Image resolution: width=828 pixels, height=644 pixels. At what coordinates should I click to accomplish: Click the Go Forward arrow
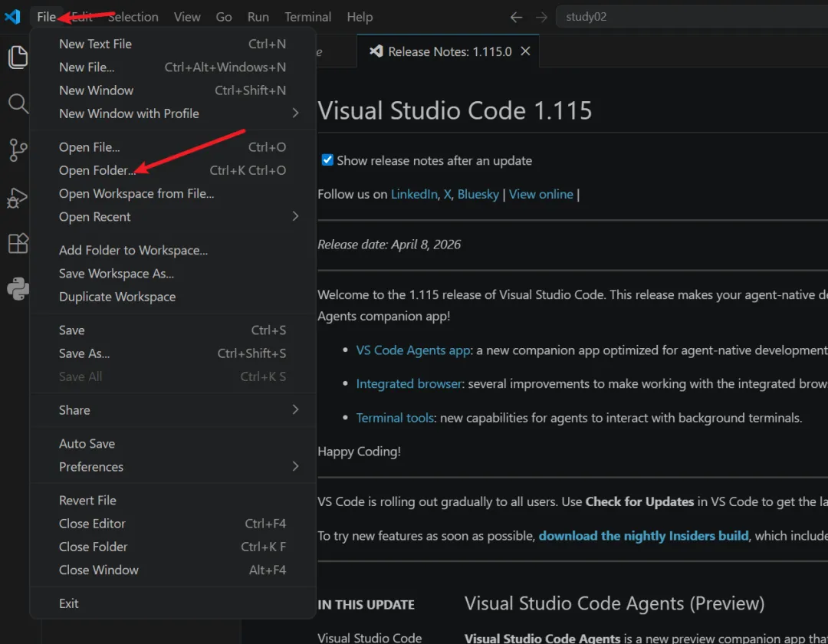click(x=541, y=17)
